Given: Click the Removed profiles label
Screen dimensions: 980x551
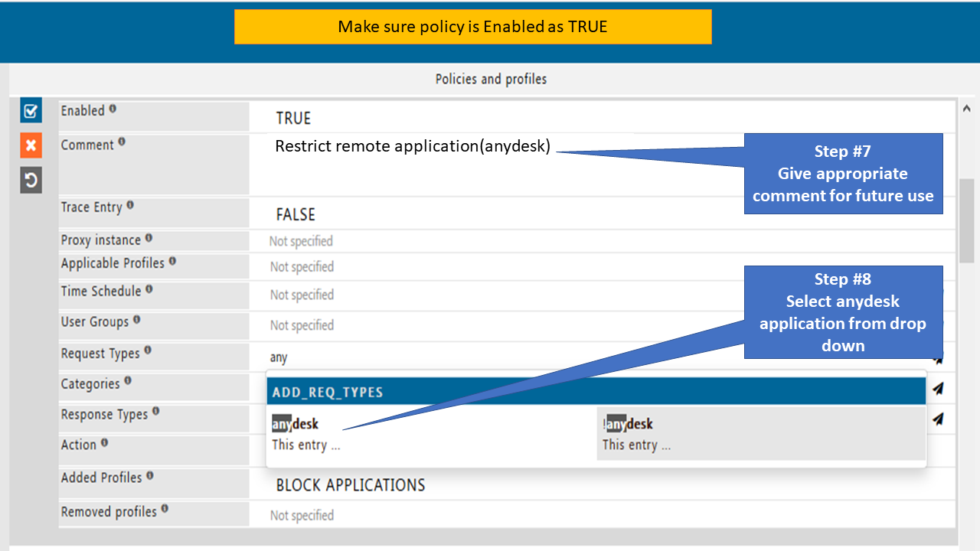Looking at the screenshot, I should point(109,511).
